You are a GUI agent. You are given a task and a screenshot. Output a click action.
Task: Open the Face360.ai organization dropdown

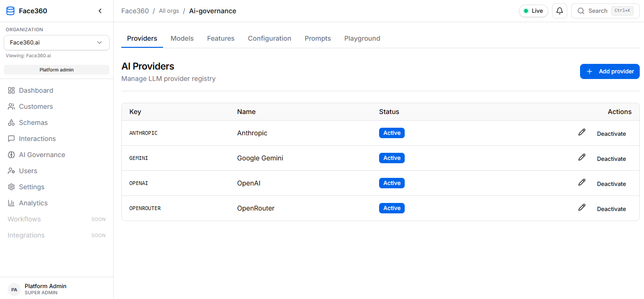pyautogui.click(x=56, y=43)
